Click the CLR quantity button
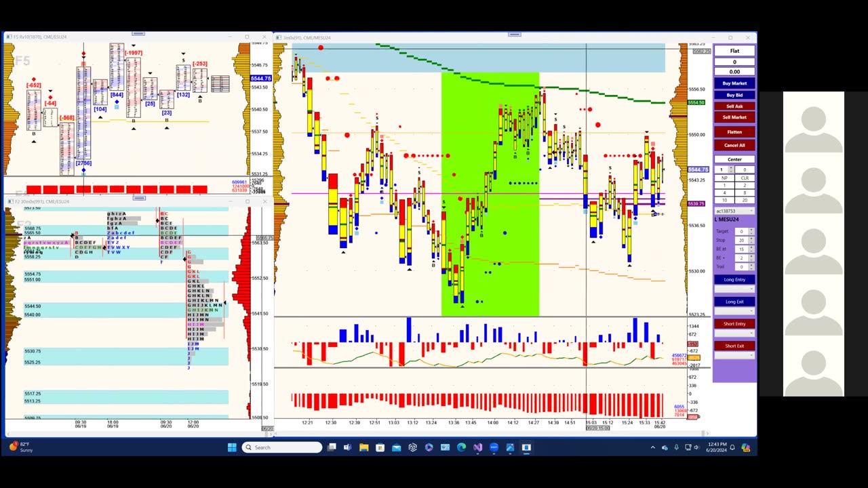The image size is (868, 488). coord(745,178)
